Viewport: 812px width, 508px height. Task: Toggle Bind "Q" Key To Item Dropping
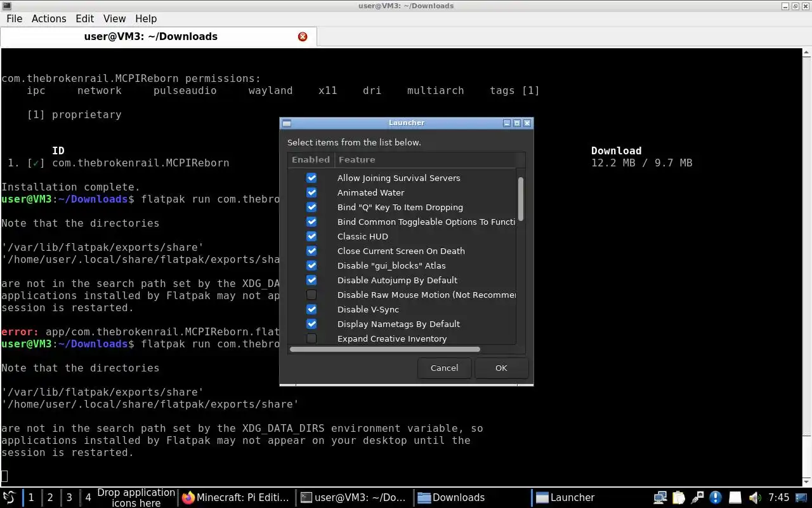(311, 207)
